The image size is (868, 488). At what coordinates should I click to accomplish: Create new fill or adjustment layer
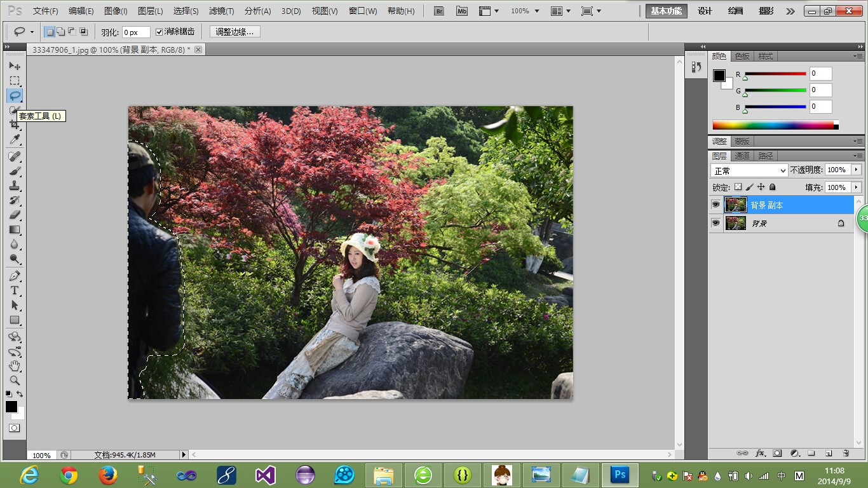coord(794,453)
